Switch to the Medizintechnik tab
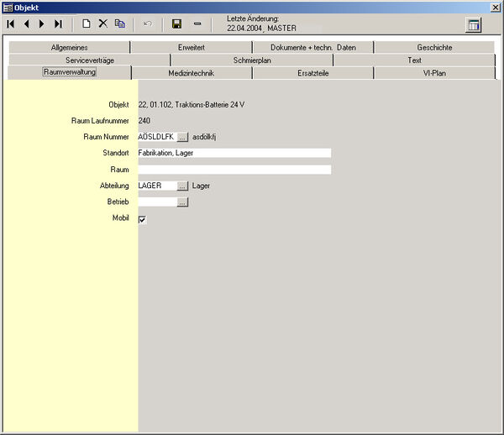Viewport: 504px width, 435px height. [192, 73]
